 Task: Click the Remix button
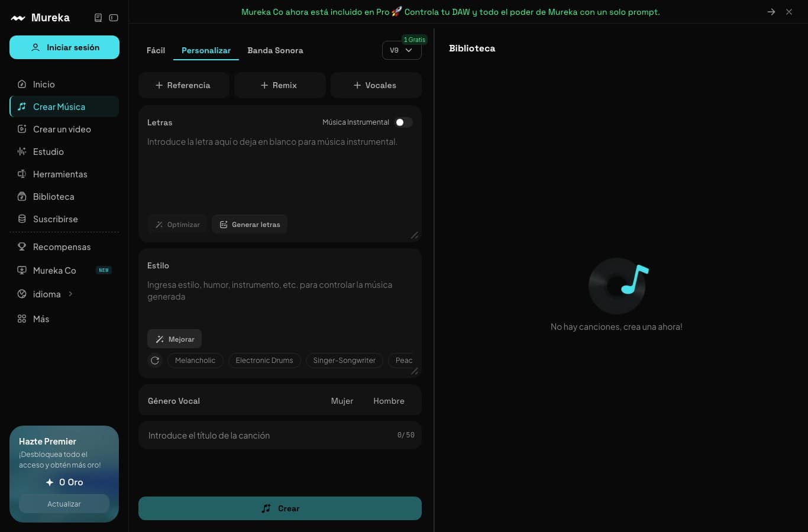pyautogui.click(x=280, y=85)
